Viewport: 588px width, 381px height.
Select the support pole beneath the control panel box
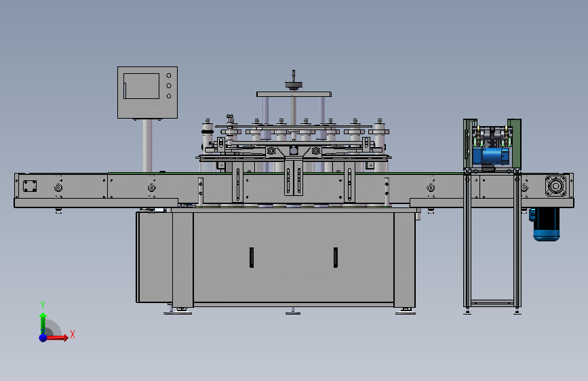(147, 146)
